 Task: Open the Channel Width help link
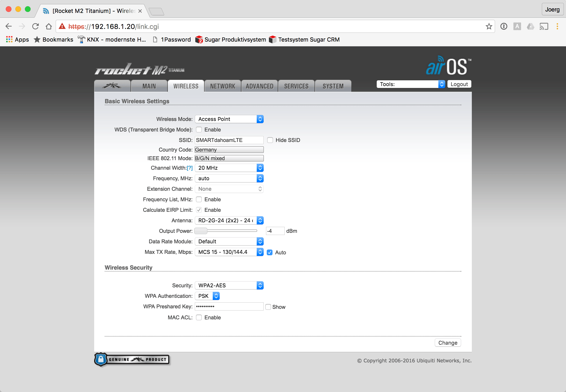[x=190, y=168]
